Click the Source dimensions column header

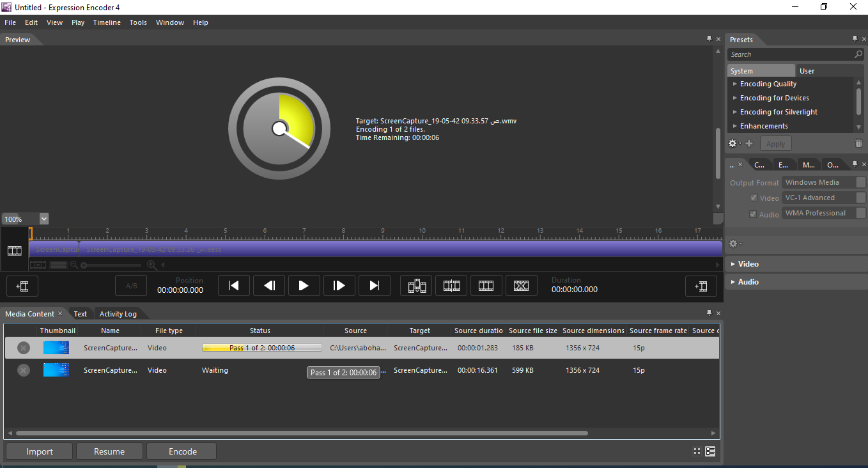pos(593,331)
